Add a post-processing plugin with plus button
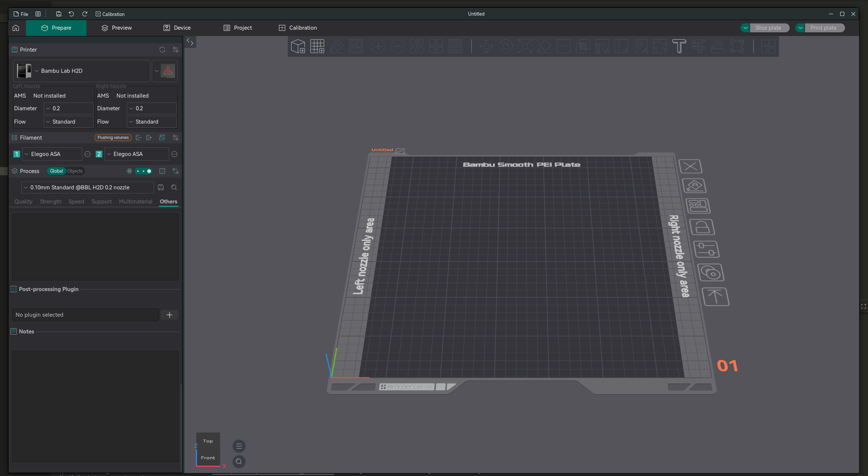Screen dimensions: 868x476 point(170,315)
